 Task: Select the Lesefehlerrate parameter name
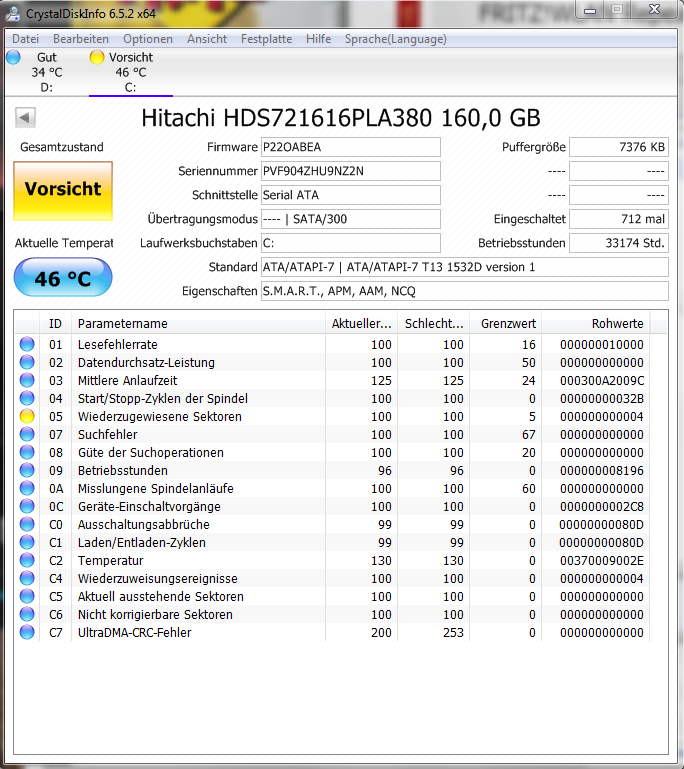[x=118, y=344]
